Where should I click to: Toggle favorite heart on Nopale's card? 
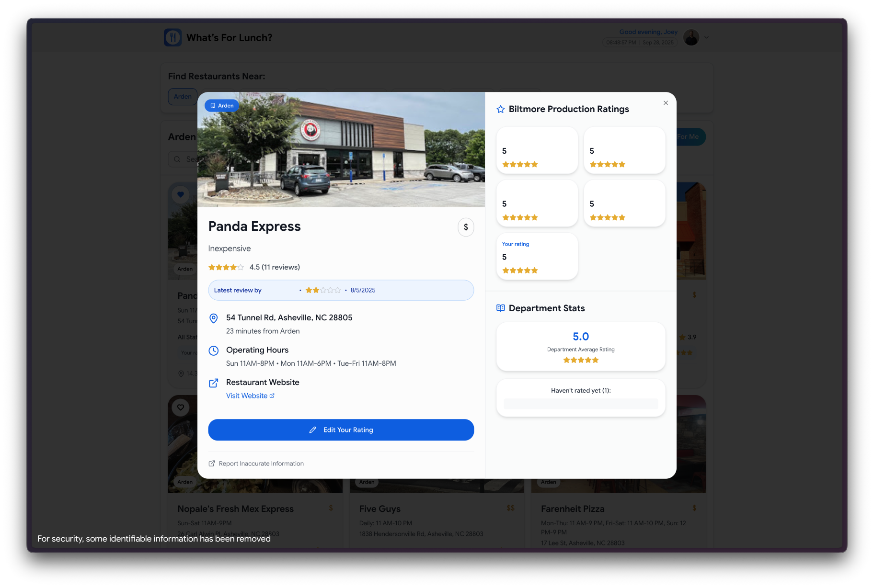coord(181,407)
